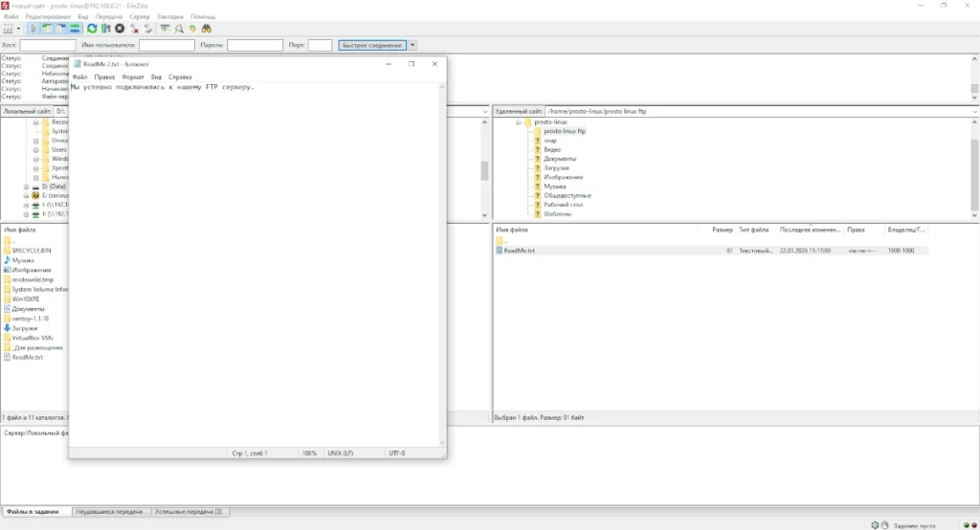Switch to Успешные передачи tab
Viewport: 980px width, 530px height.
coord(189,512)
